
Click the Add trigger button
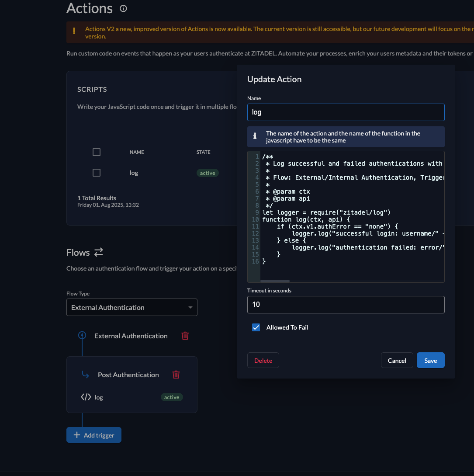coord(94,435)
